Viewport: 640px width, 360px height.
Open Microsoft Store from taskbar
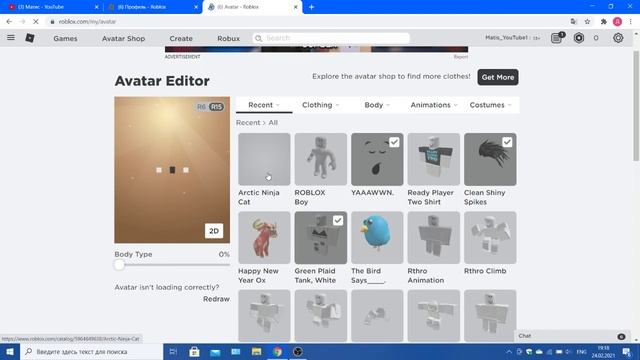tap(194, 351)
